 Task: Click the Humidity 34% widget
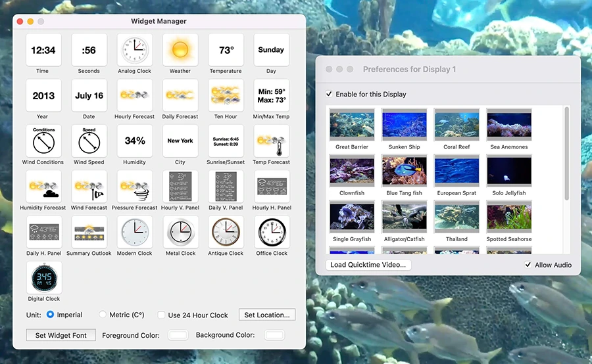click(134, 141)
